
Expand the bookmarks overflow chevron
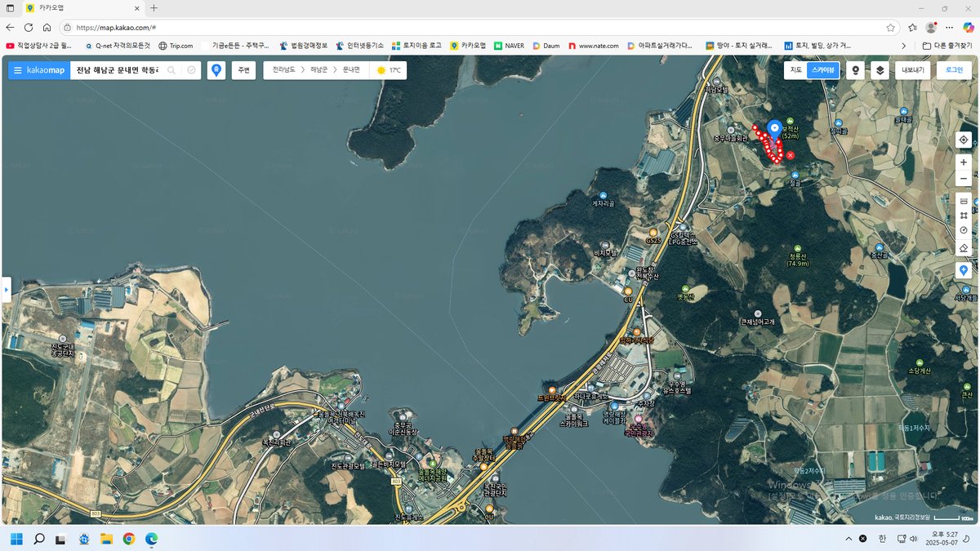[903, 46]
